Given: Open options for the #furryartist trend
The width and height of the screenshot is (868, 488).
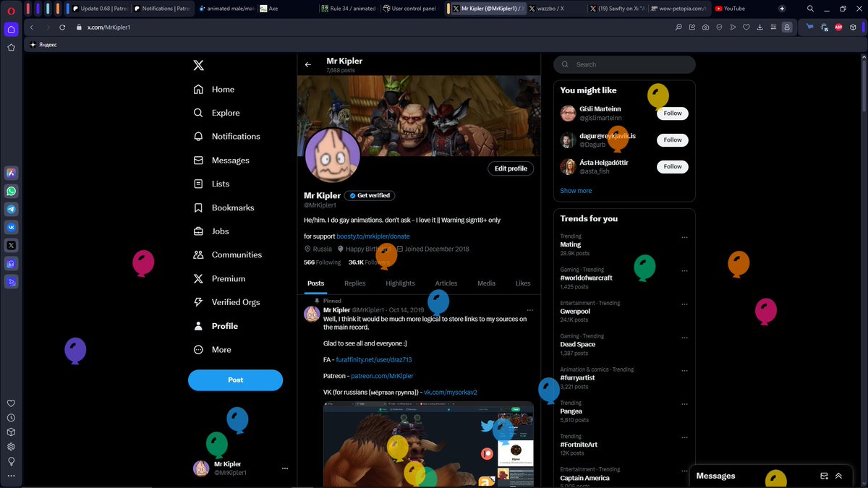Looking at the screenshot, I should (x=684, y=370).
